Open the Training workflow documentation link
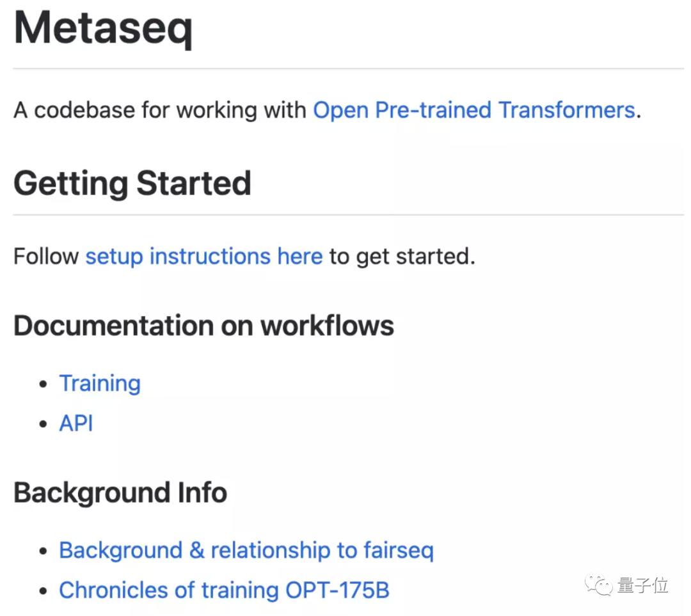The width and height of the screenshot is (691, 616). pyautogui.click(x=100, y=383)
